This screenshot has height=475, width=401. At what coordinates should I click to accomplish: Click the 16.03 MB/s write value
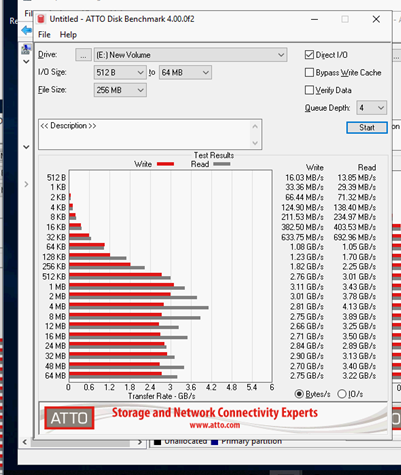[304, 178]
